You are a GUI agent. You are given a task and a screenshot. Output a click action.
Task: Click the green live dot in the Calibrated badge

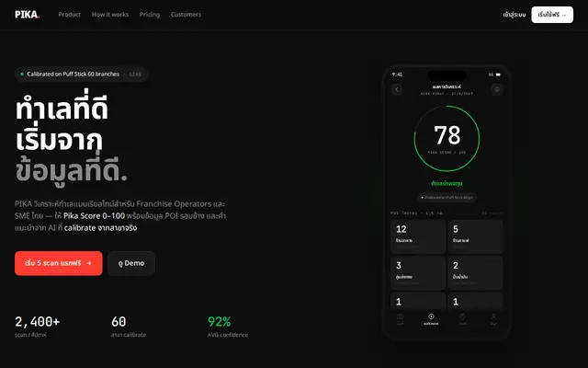pyautogui.click(x=22, y=74)
